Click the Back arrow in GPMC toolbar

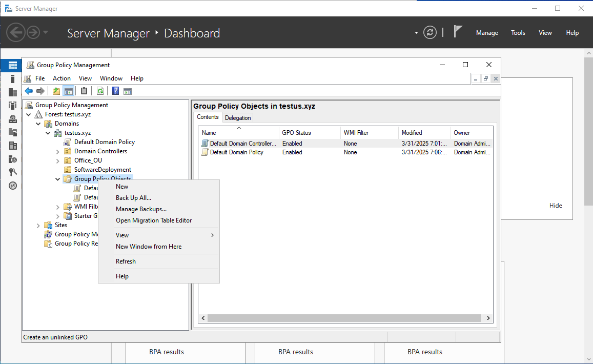click(29, 91)
